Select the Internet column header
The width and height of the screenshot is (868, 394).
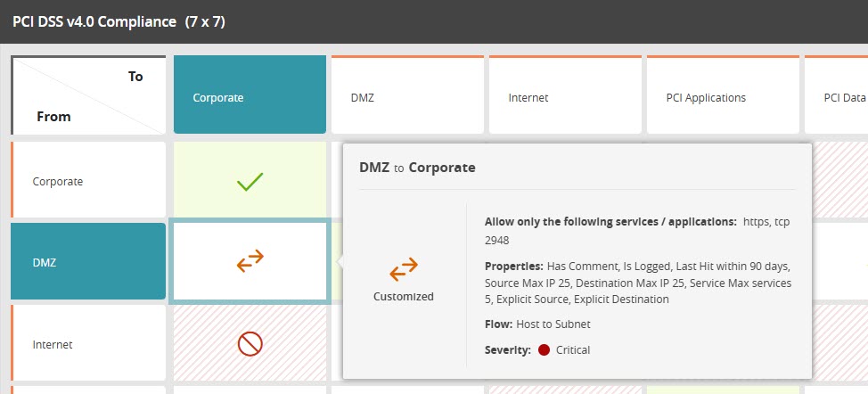(x=565, y=97)
